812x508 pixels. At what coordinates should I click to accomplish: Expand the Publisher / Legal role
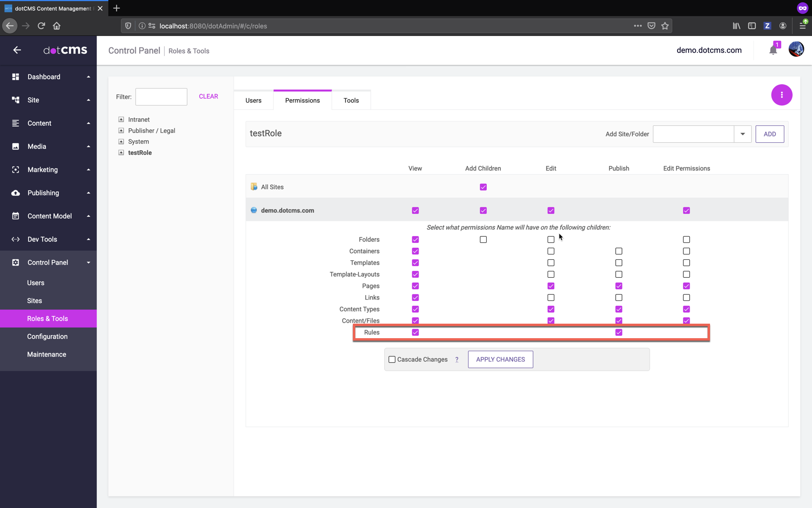(x=121, y=131)
